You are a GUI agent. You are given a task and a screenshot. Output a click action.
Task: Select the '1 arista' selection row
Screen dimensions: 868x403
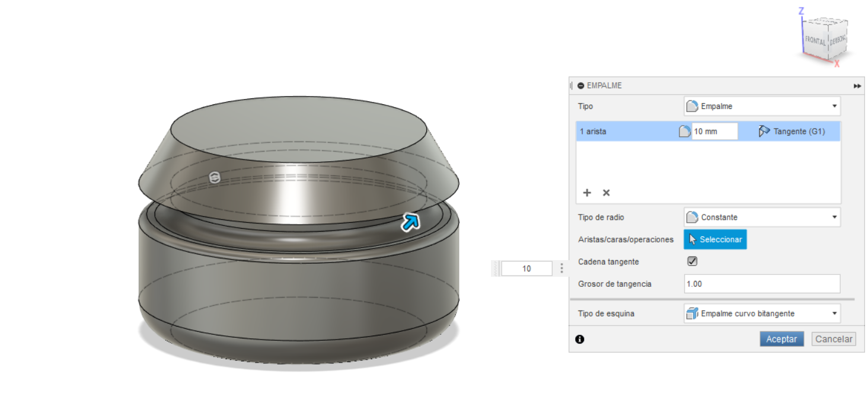(x=708, y=132)
